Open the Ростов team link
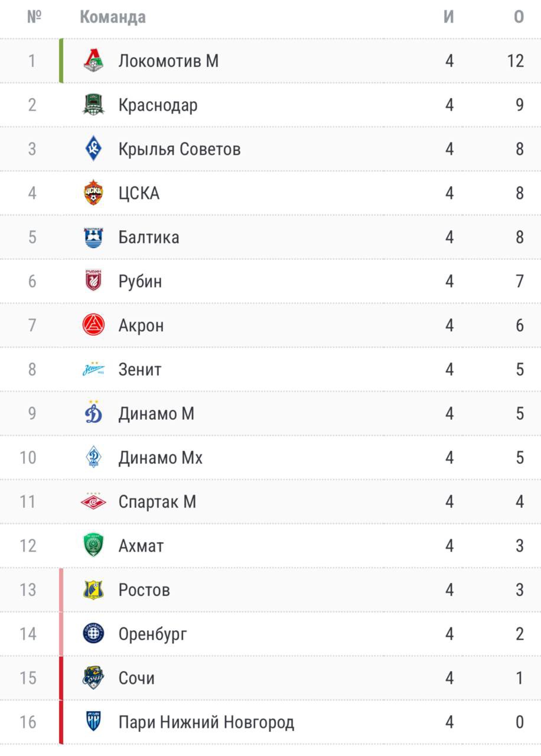The height and width of the screenshot is (756, 541). (x=144, y=589)
